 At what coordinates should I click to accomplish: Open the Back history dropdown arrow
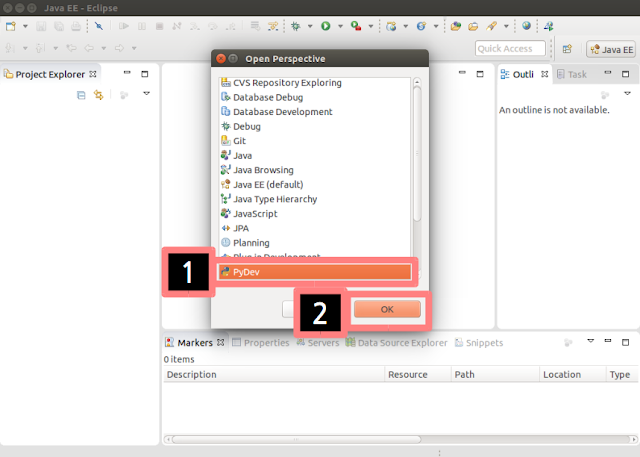click(x=104, y=48)
